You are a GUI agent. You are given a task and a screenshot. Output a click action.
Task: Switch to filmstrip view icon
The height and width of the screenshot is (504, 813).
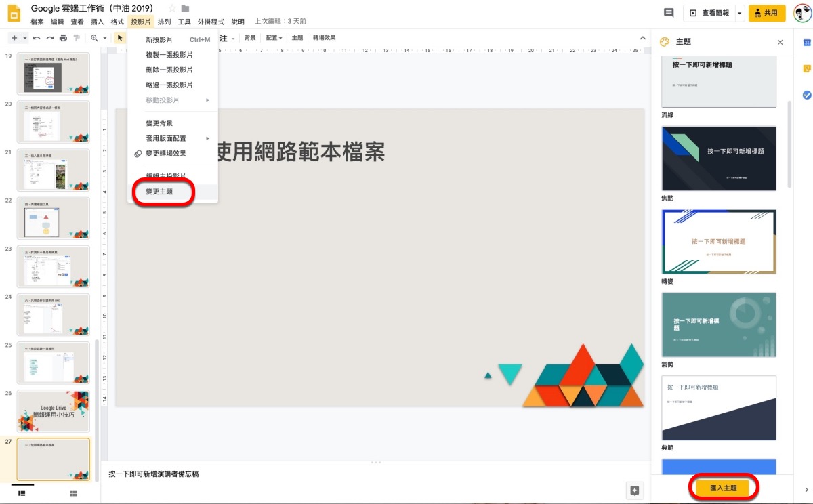pos(22,493)
